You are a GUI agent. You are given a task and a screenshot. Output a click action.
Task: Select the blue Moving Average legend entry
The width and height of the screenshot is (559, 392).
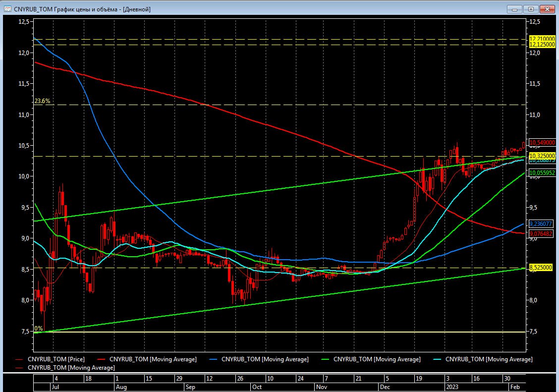tap(259, 359)
